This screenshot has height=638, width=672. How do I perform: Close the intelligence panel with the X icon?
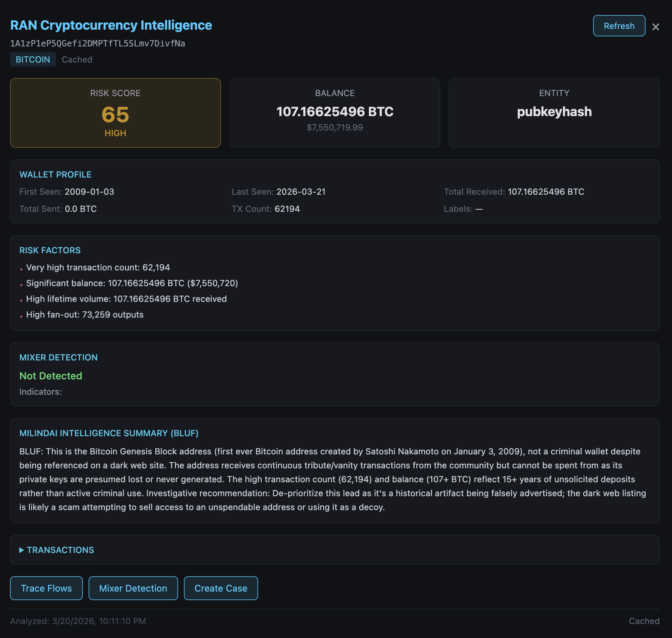coord(656,27)
